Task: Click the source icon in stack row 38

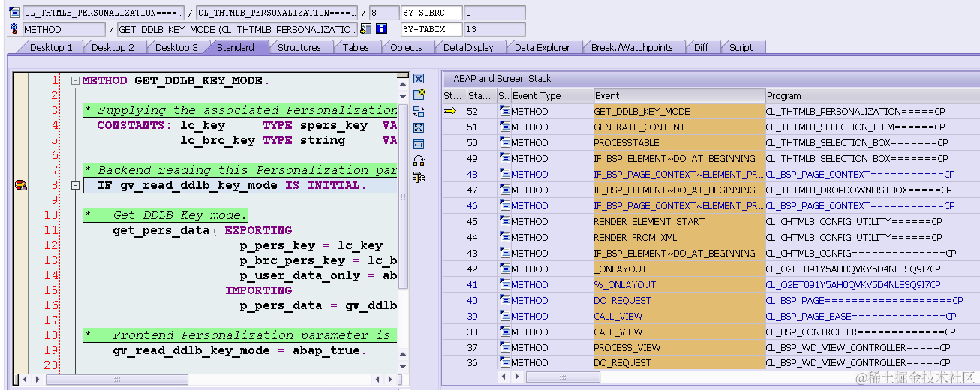Action: pos(504,331)
